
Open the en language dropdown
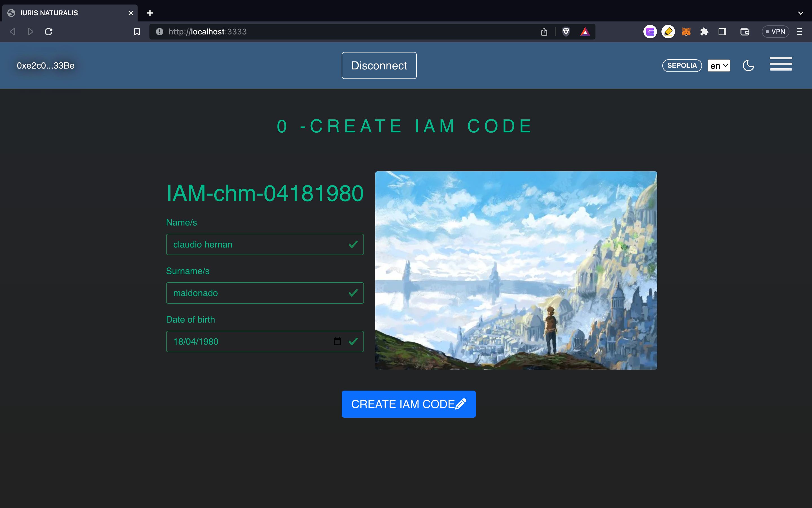(719, 65)
